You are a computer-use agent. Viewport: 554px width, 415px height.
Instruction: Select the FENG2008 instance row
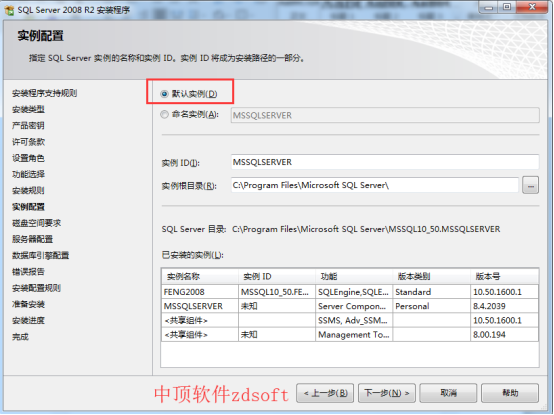click(350, 292)
